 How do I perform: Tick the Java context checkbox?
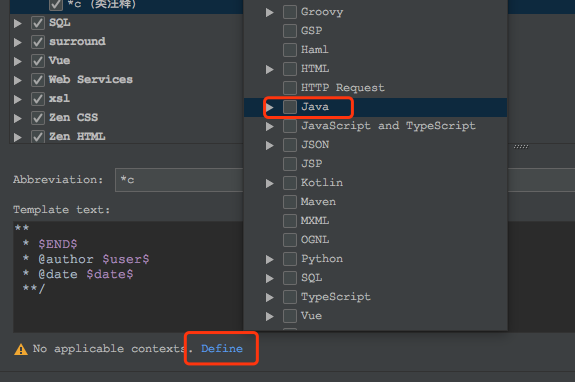point(290,107)
